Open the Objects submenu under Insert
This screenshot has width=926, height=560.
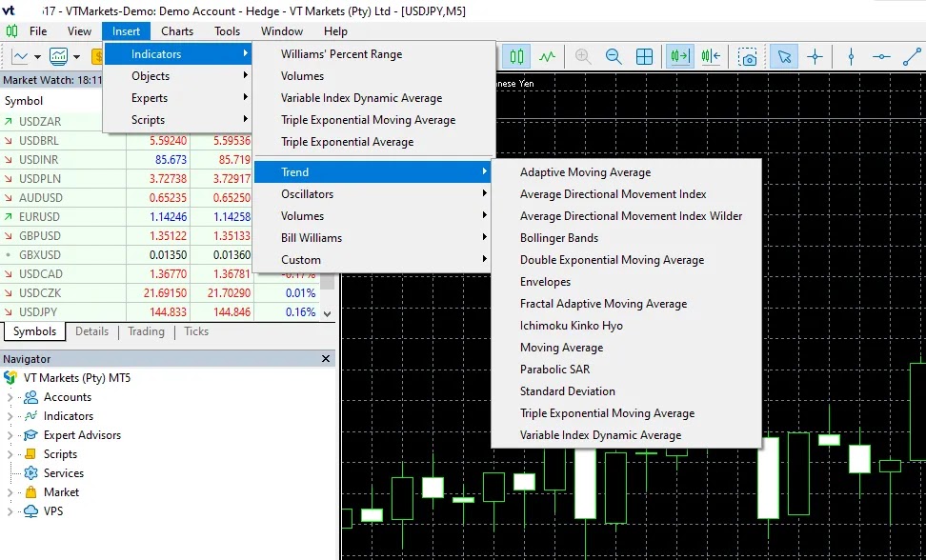coord(178,76)
